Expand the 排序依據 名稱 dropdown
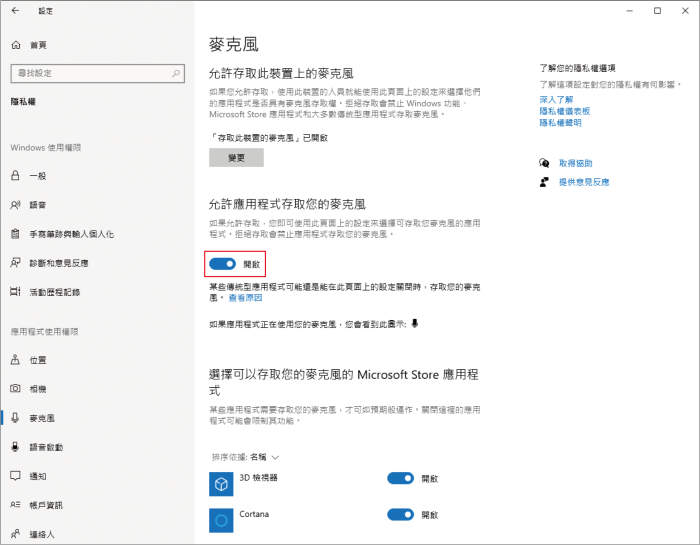This screenshot has height=545, width=700. click(246, 456)
